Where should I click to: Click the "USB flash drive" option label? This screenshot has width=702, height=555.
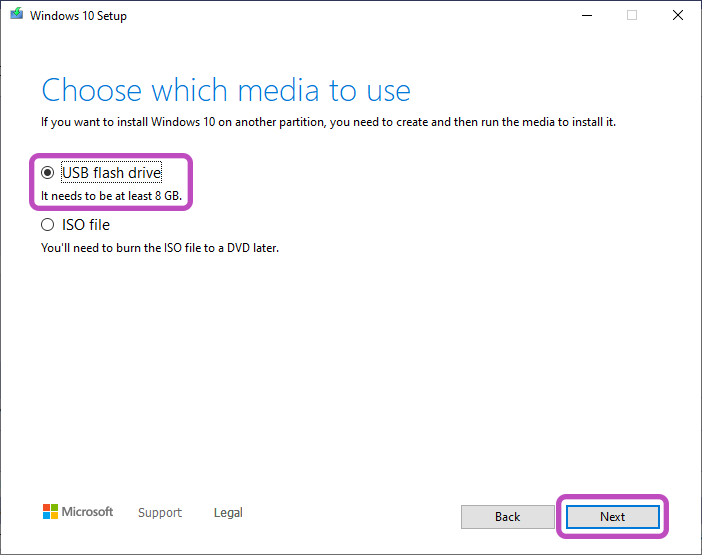[x=111, y=173]
